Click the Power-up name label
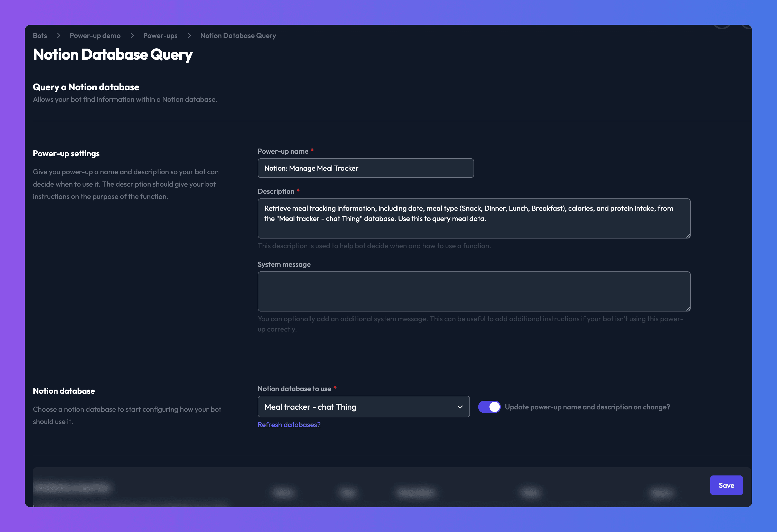The width and height of the screenshot is (777, 532). [x=283, y=151]
